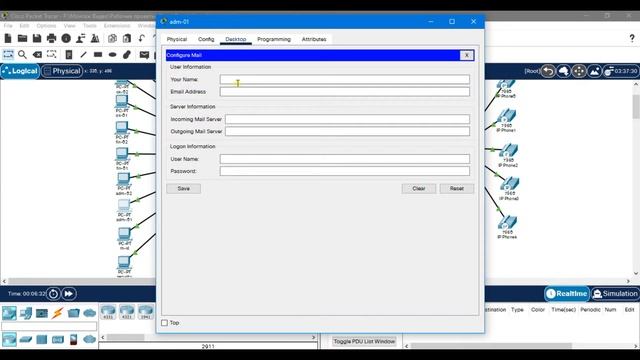The height and width of the screenshot is (360, 640).
Task: Click the Outgoing Mail Server field
Action: pyautogui.click(x=347, y=131)
